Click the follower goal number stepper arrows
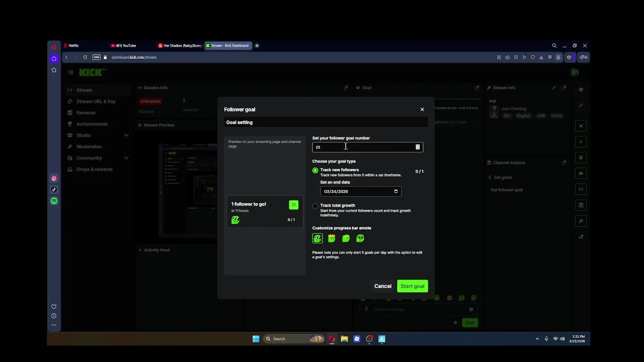Image resolution: width=644 pixels, height=362 pixels. [x=418, y=147]
